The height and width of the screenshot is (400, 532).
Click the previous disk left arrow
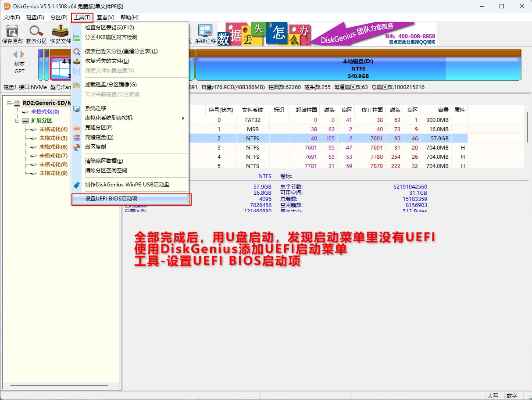click(x=16, y=54)
